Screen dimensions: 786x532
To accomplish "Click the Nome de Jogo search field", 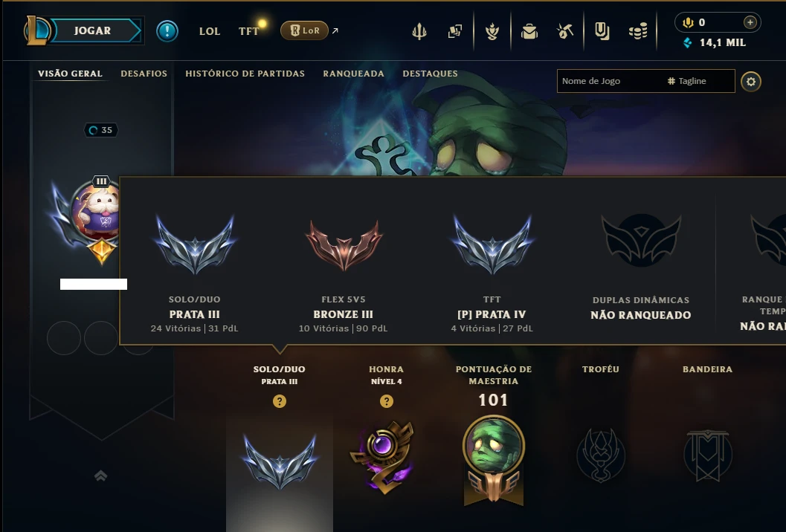I will [x=609, y=81].
